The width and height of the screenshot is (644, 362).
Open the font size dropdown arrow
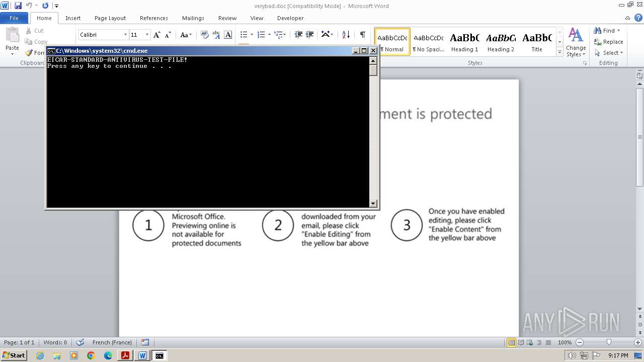147,35
